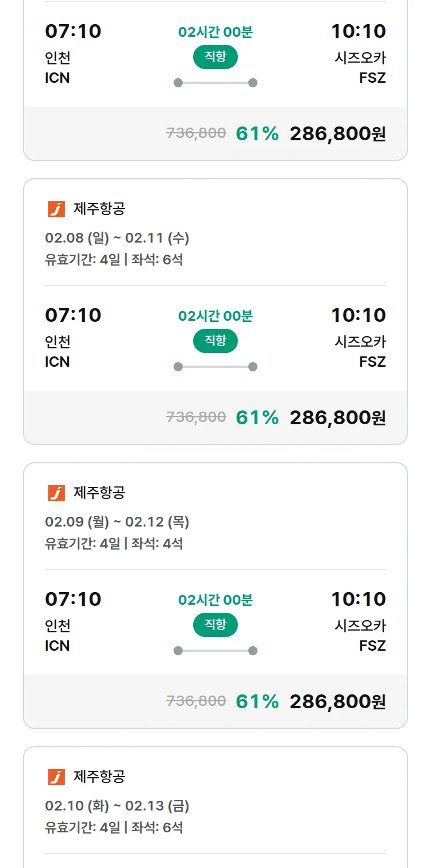The height and width of the screenshot is (868, 431).
Task: Click 제주항공 name on the 02.08 card
Action: point(99,209)
